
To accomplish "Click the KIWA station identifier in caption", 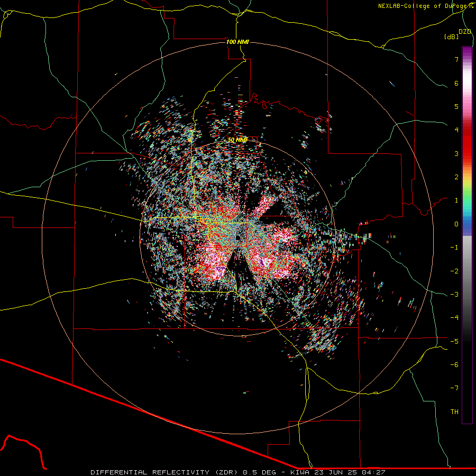I will pos(300,472).
